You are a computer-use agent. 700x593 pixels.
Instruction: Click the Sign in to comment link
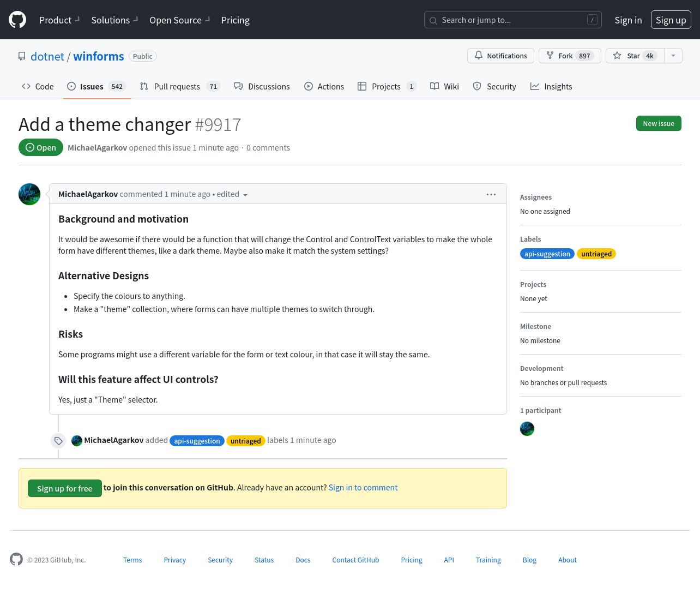(x=363, y=488)
